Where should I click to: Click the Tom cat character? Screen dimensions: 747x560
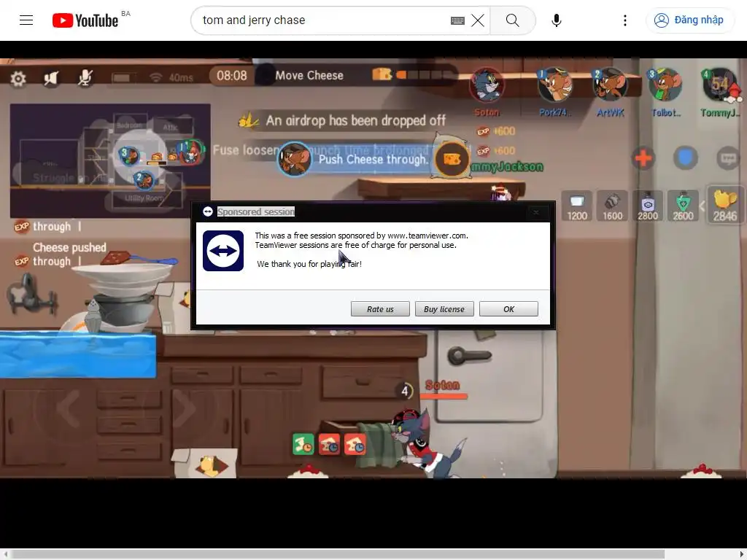pyautogui.click(x=427, y=443)
